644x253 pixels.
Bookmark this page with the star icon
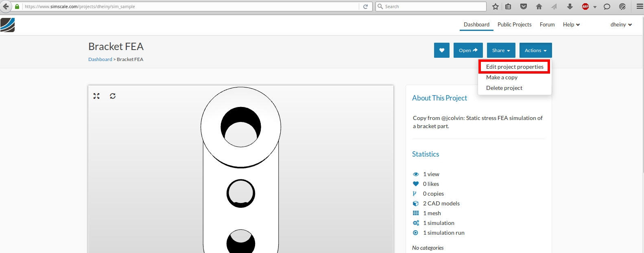(x=495, y=7)
